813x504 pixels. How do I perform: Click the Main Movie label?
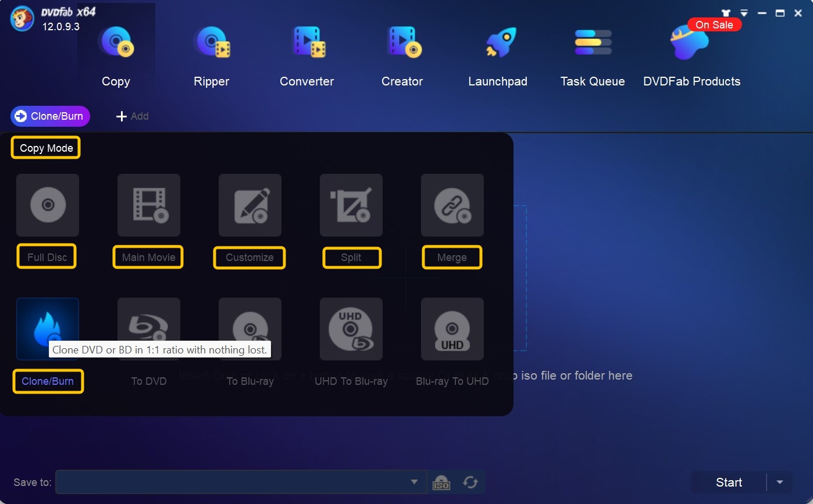(x=148, y=257)
